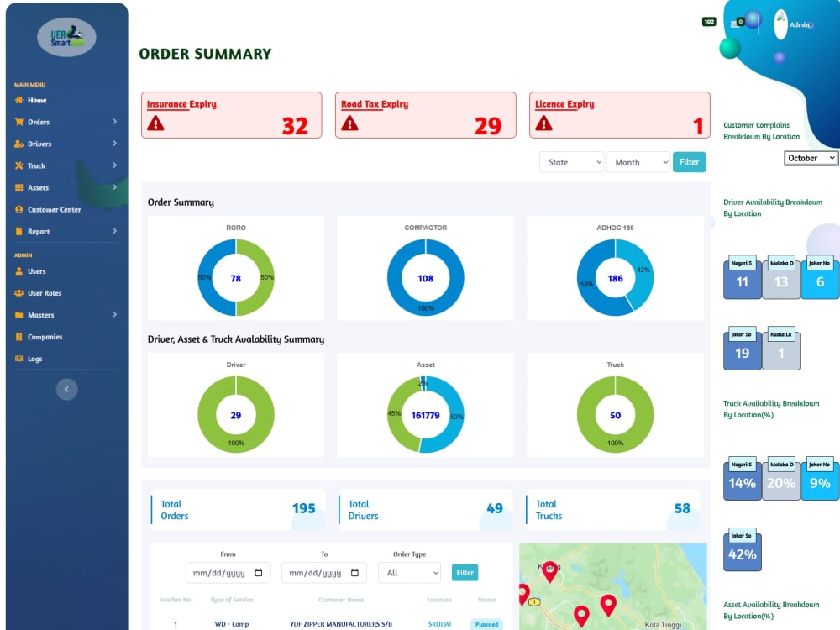This screenshot has height=630, width=840.
Task: Expand the Assets submenu chevron
Action: (114, 187)
